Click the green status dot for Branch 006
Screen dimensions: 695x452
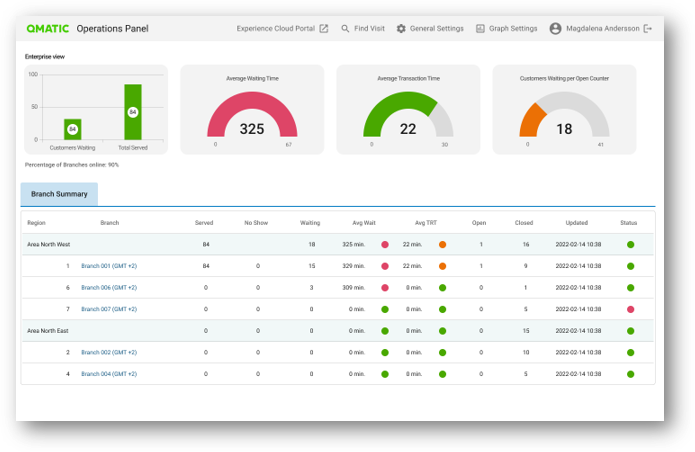[x=631, y=288]
